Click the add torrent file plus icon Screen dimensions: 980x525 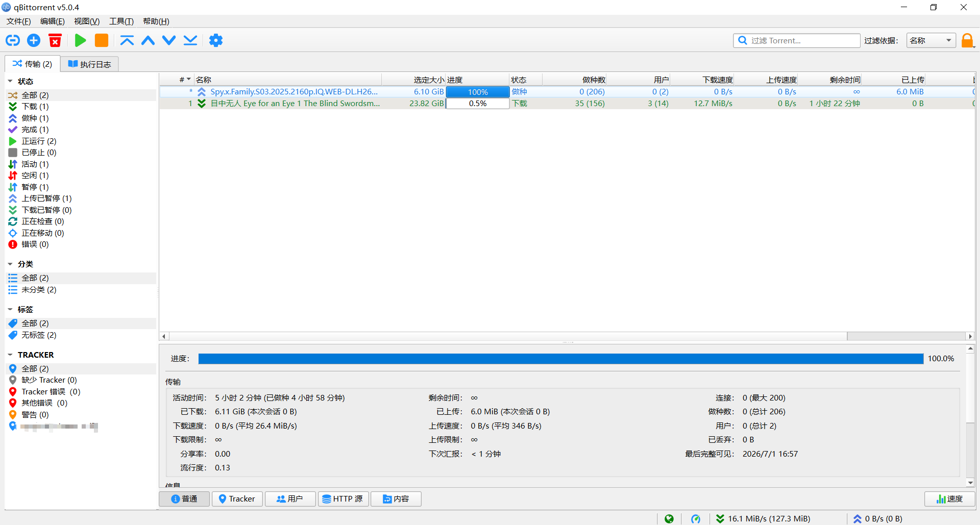(x=34, y=40)
